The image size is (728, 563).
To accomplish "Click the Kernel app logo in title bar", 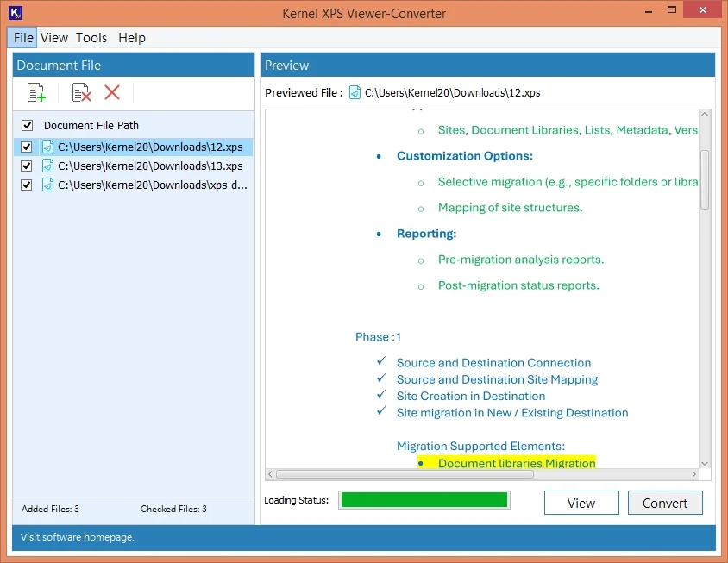I will coord(16,13).
